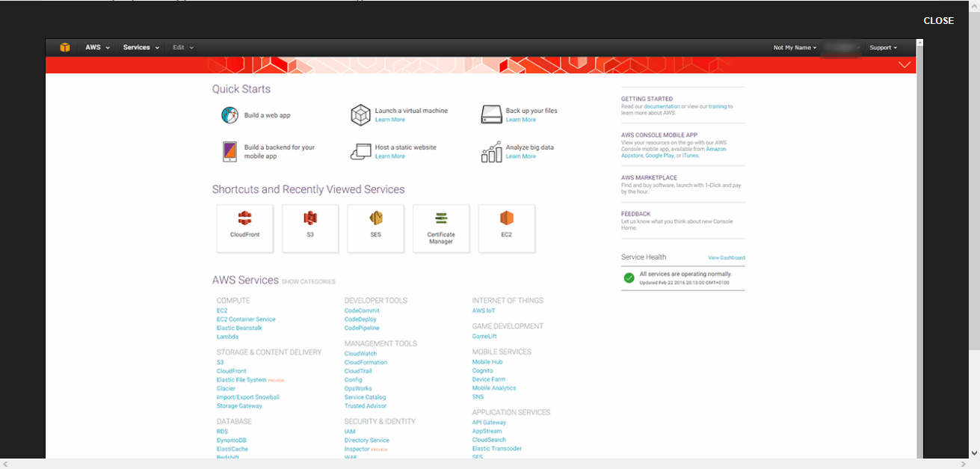The height and width of the screenshot is (469, 980).
Task: Open Device Farm service
Action: click(x=489, y=380)
